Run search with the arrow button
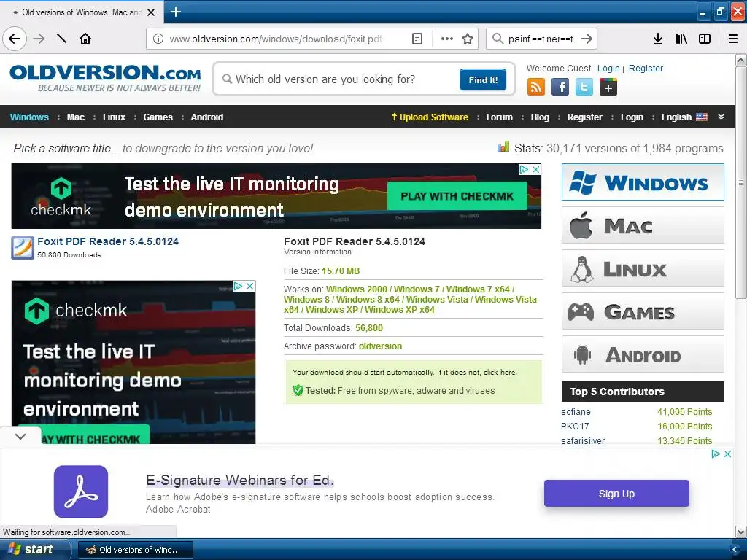 (587, 39)
